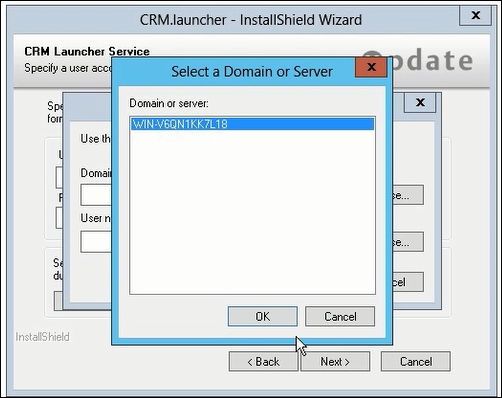Cancel the InstallShield Wizard setup

pos(416,361)
